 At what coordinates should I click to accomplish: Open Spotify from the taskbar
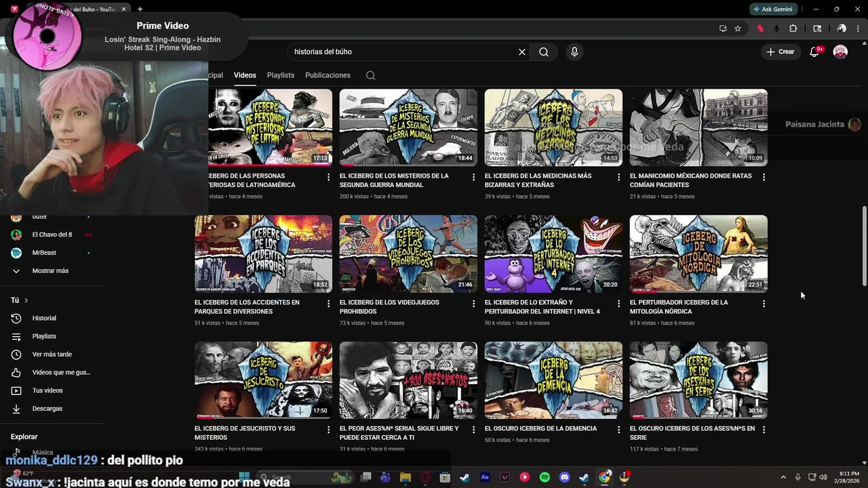click(x=545, y=477)
